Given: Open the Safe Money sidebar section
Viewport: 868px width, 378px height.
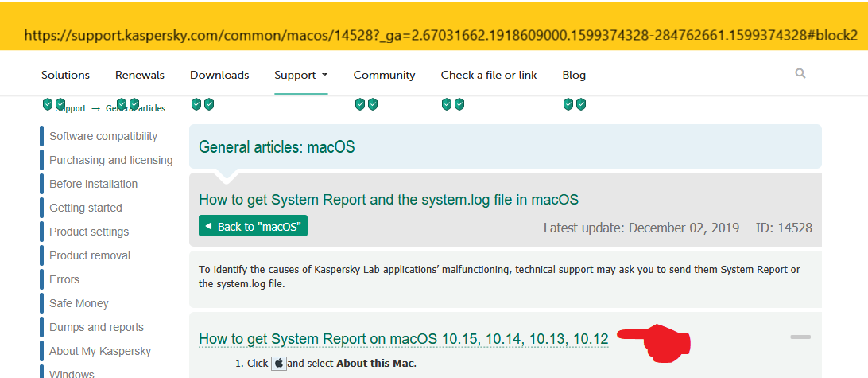Looking at the screenshot, I should [x=79, y=303].
